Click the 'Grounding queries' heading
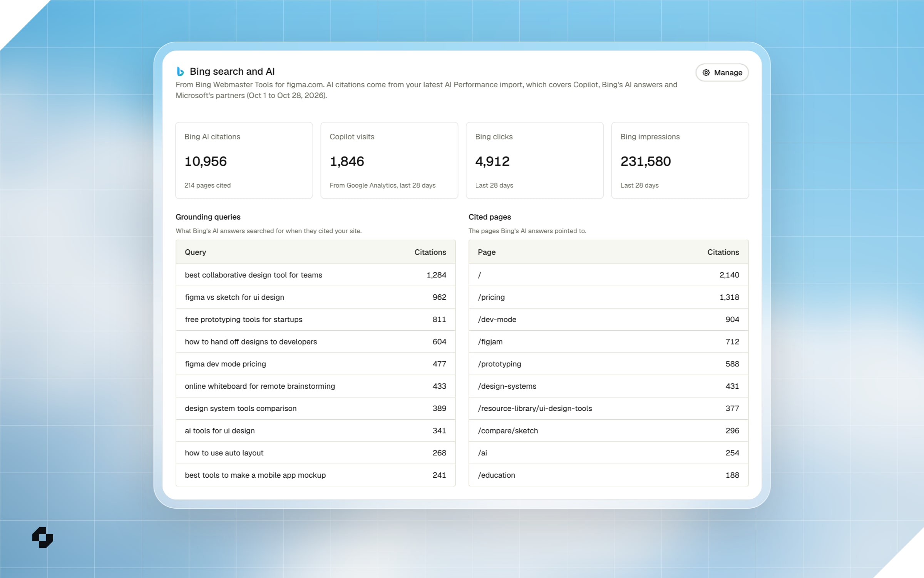Screen dimensions: 924x578 coord(208,217)
